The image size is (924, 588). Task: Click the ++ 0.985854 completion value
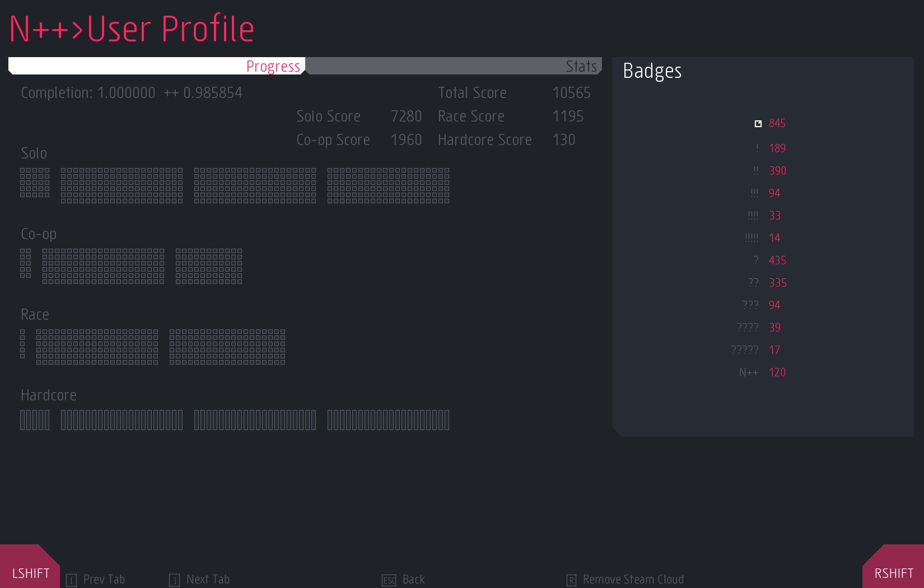click(x=203, y=92)
